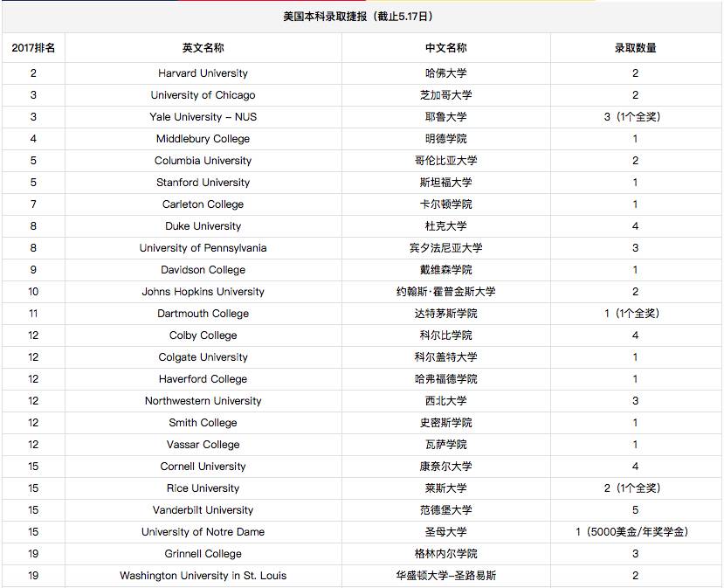Click the 芝加哥大学 cell
The width and height of the screenshot is (724, 588).
point(446,95)
